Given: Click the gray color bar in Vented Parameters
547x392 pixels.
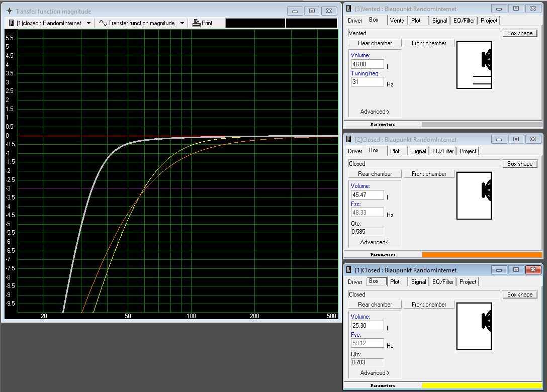Looking at the screenshot, I should (x=482, y=124).
